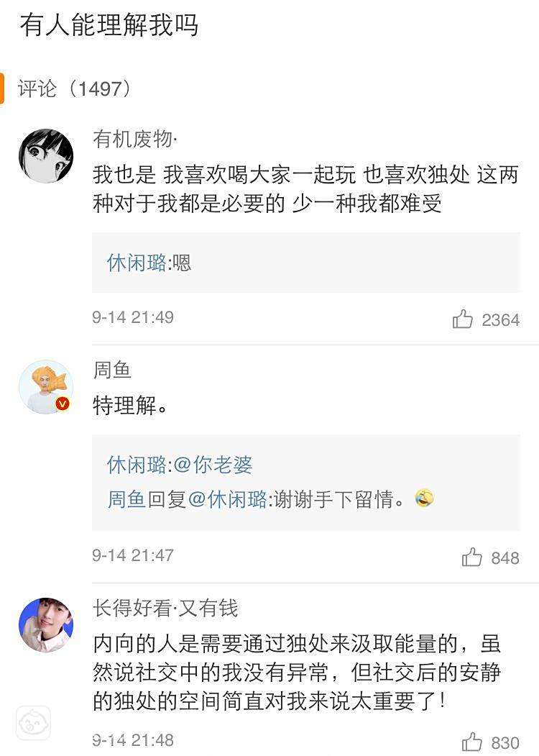Image resolution: width=539 pixels, height=756 pixels.
Task: Tap thumbs-up on the 830-likes comment
Action: click(x=472, y=742)
